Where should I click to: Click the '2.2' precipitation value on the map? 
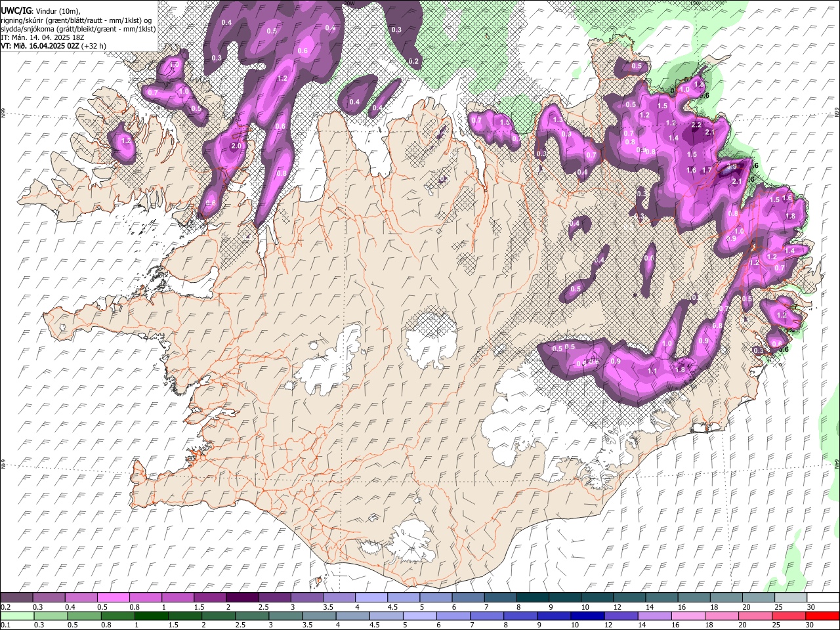696,125
